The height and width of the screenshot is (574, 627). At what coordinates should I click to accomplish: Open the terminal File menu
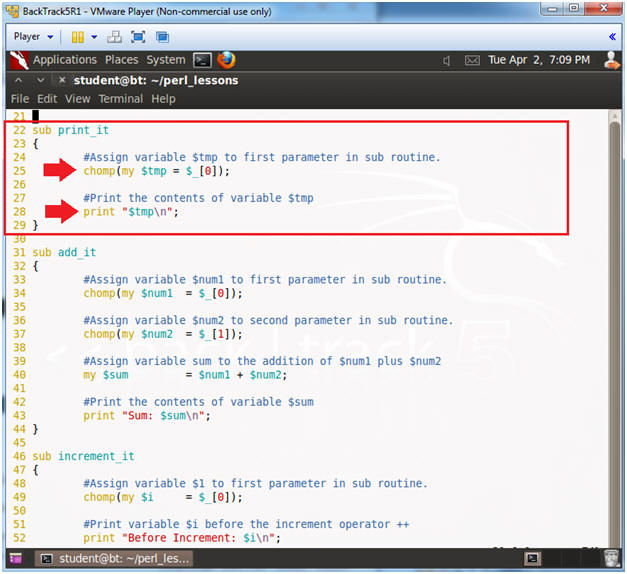[20, 99]
